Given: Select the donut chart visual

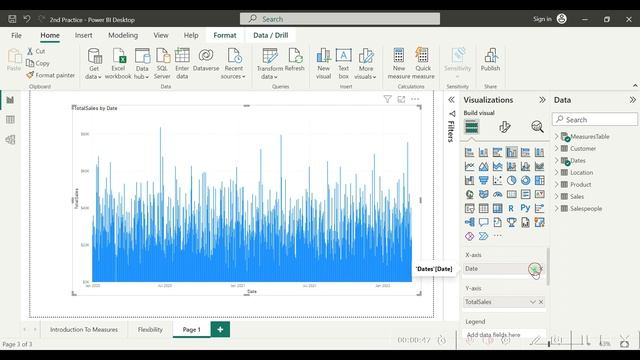Looking at the screenshot, I should [x=525, y=180].
